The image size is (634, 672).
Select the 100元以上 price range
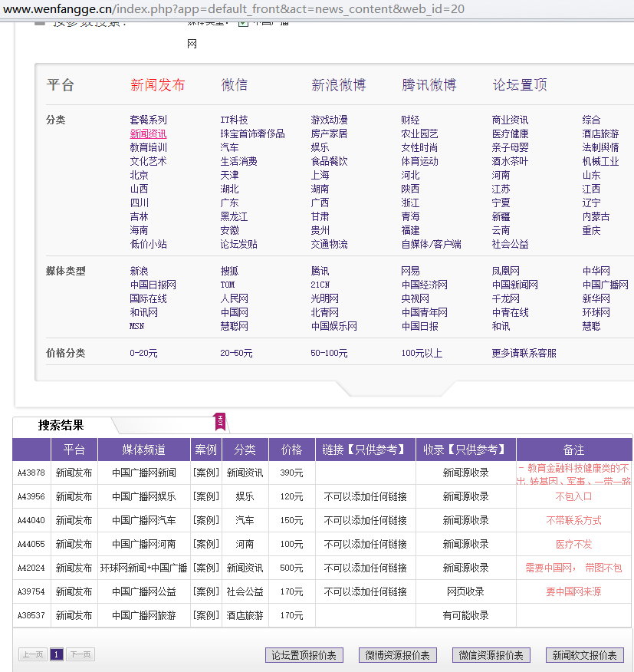pyautogui.click(x=422, y=353)
